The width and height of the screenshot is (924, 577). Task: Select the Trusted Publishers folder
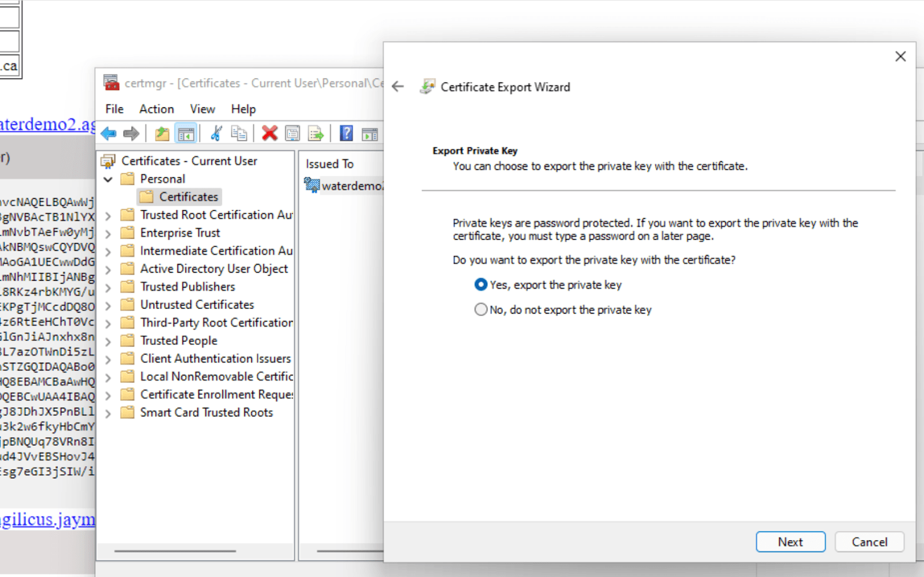(187, 287)
